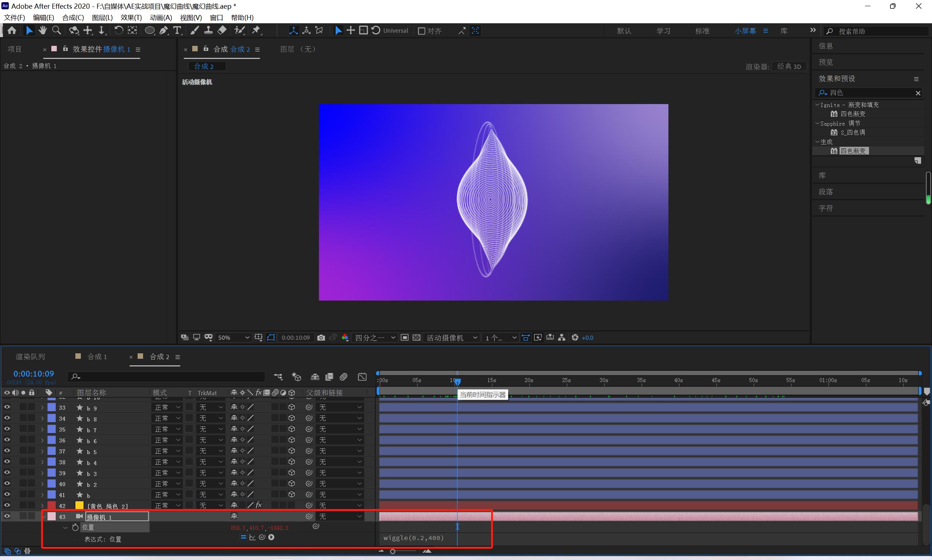Clear the 四色 effects search
This screenshot has width=932, height=560.
pos(918,93)
